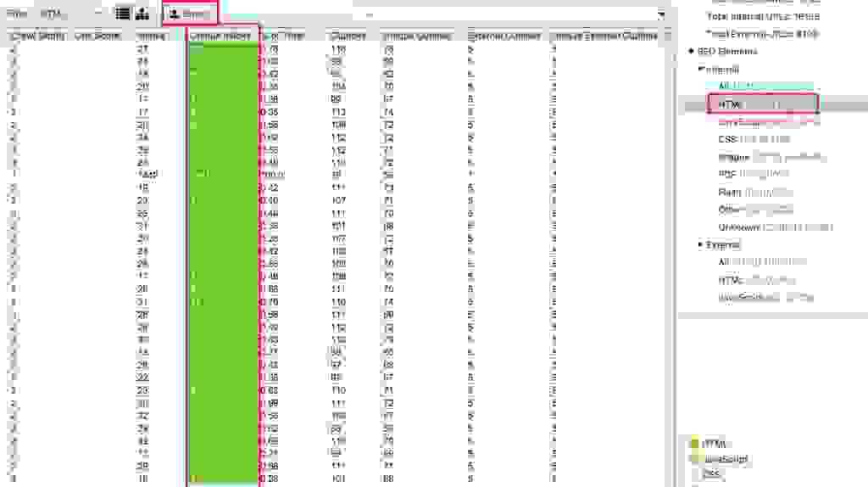The width and height of the screenshot is (868, 487).
Task: Select Other under the Internal section
Action: click(x=755, y=210)
